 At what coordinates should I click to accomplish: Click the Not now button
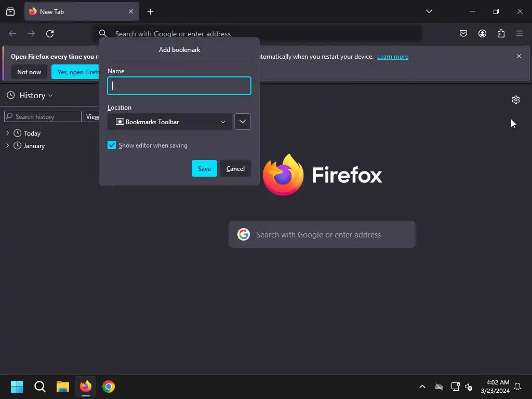coord(29,72)
